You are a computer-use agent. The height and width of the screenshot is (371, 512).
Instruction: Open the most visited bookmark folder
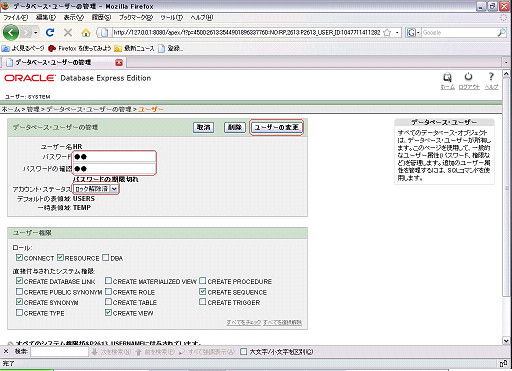coord(23,49)
